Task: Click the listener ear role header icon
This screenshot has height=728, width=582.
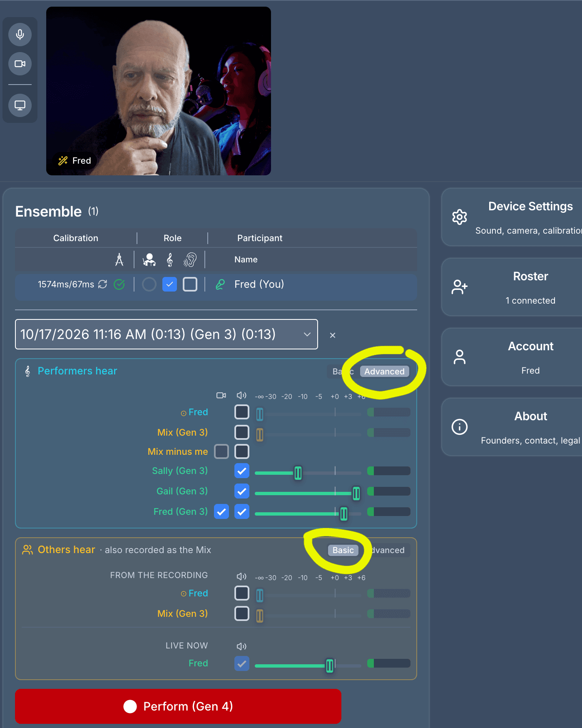Action: pos(190,260)
